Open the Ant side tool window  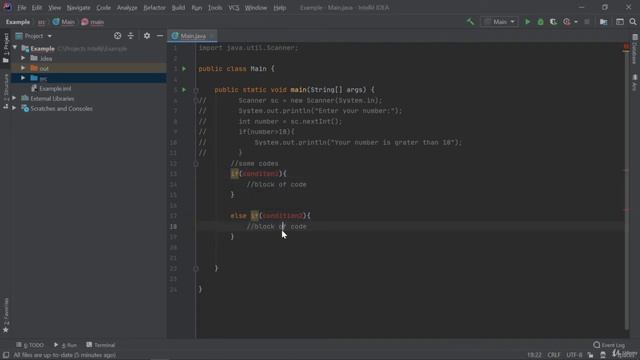coord(634,83)
